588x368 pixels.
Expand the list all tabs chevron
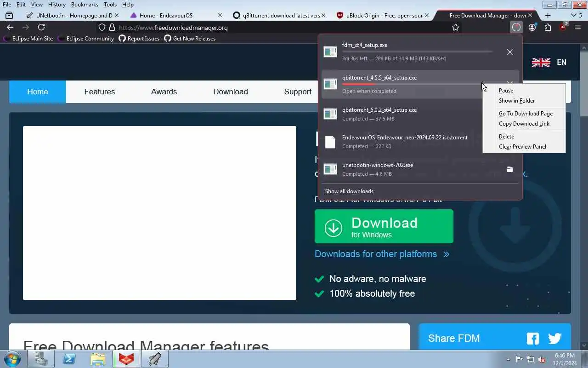tap(572, 15)
